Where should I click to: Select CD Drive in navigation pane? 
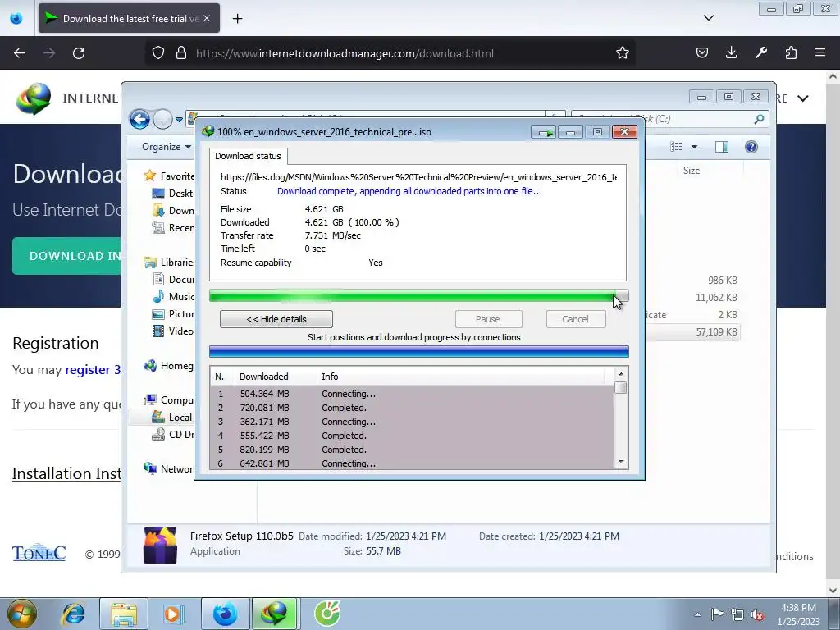point(172,435)
